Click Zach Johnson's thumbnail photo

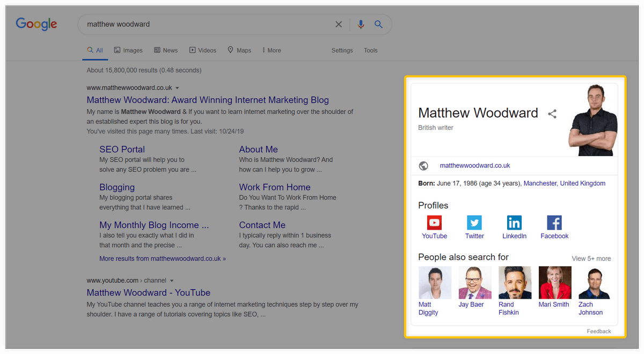[x=595, y=282]
